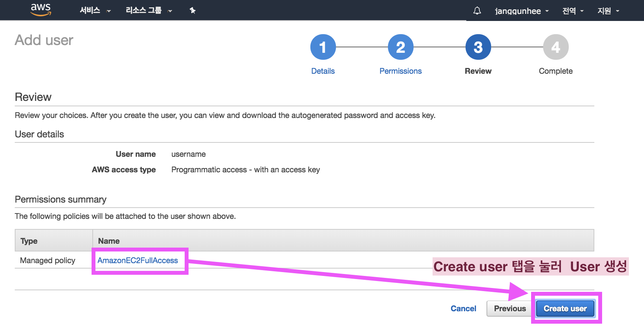Click the Name column header
The image size is (644, 326).
coord(109,241)
